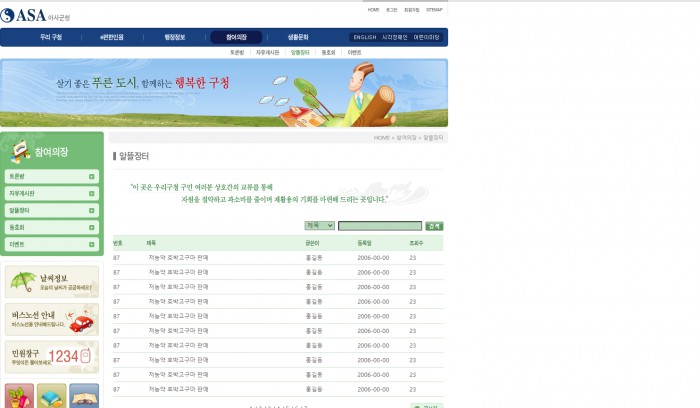Click the stacked books icon at bottom

click(x=52, y=396)
